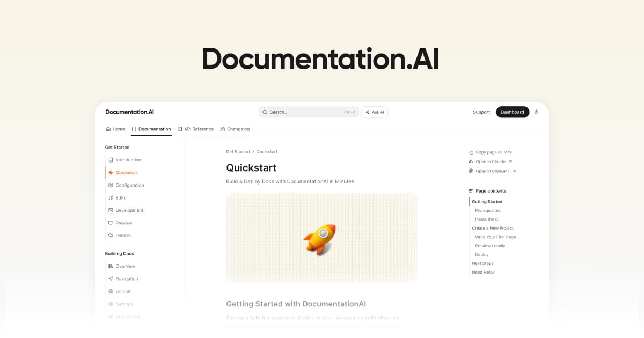Open page in ChatGPT
The height and width of the screenshot is (338, 644).
coord(492,171)
